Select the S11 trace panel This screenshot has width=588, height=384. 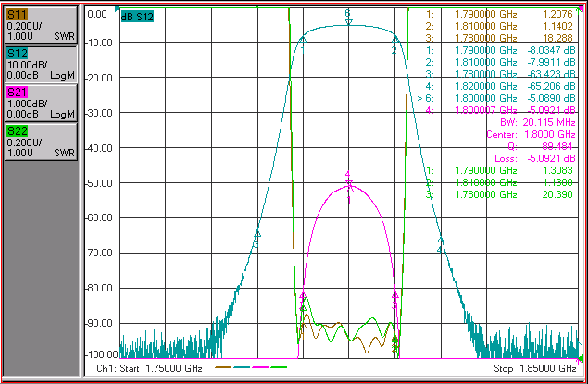point(42,25)
